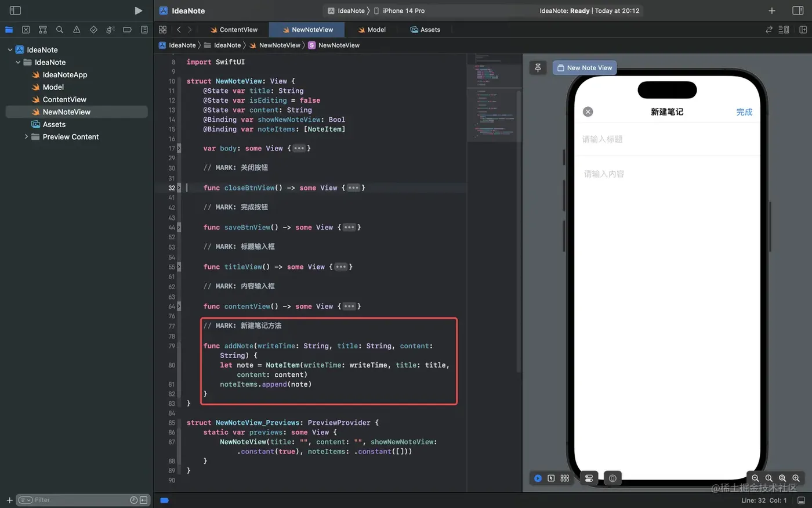Toggle the inspector panel visibility
This screenshot has width=812, height=508.
tap(798, 10)
